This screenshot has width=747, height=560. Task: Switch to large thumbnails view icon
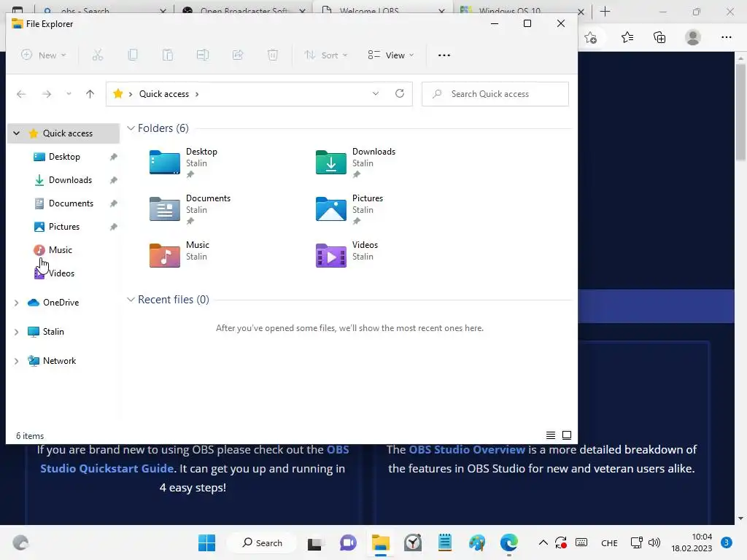click(566, 435)
